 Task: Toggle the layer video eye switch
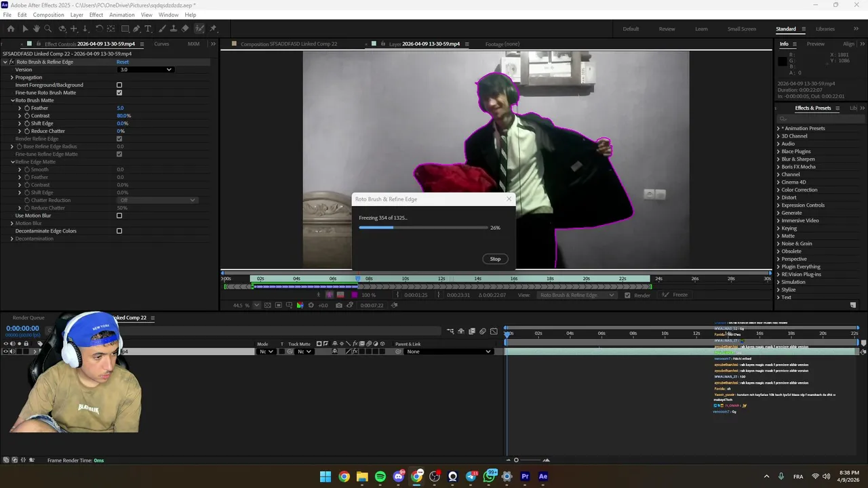5,351
